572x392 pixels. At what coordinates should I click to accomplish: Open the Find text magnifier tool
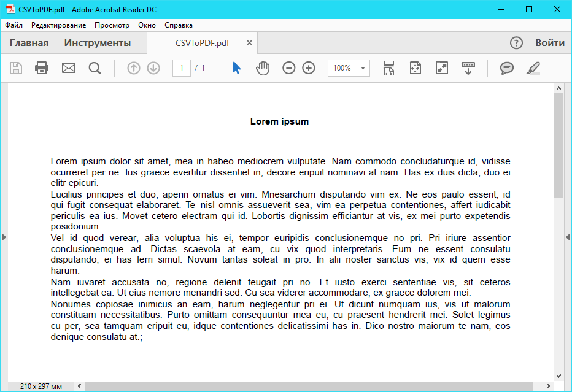click(95, 68)
